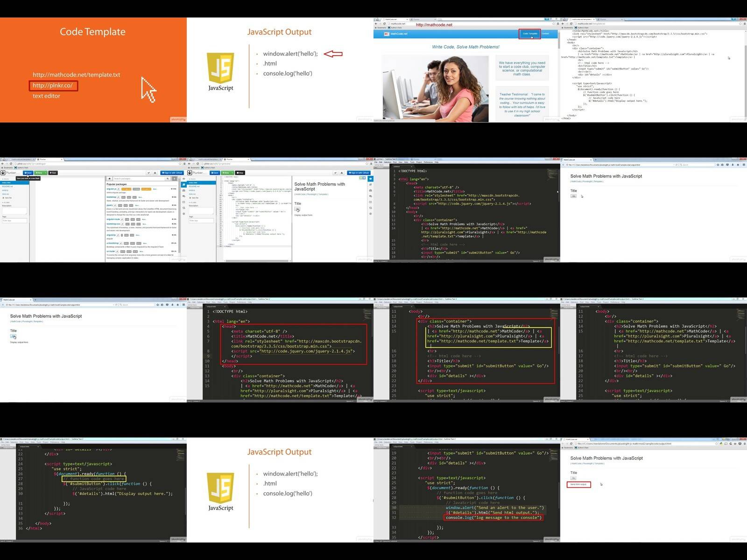This screenshot has height=560, width=747.
Task: Open Preferences menu in untitled Sublime Text window
Action: [428, 162]
